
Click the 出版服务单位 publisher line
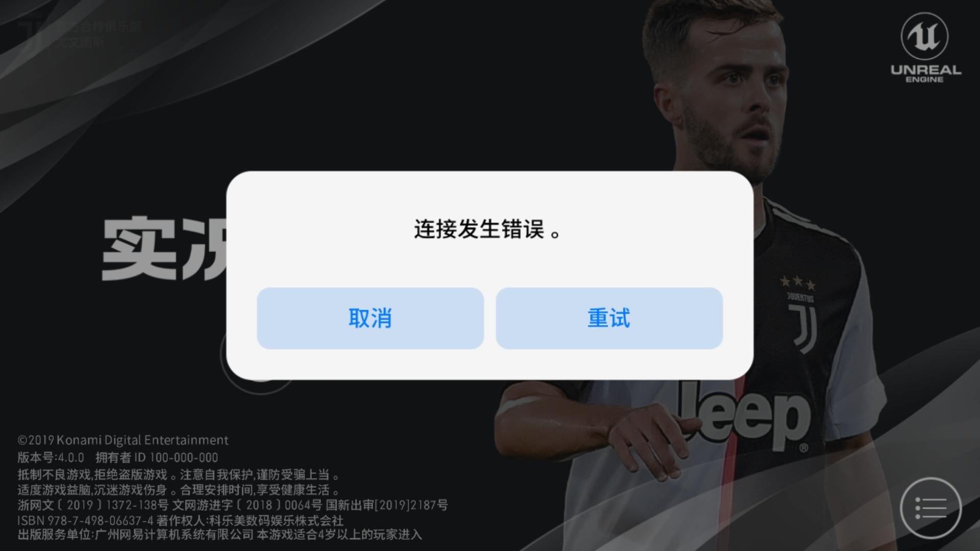[220, 535]
